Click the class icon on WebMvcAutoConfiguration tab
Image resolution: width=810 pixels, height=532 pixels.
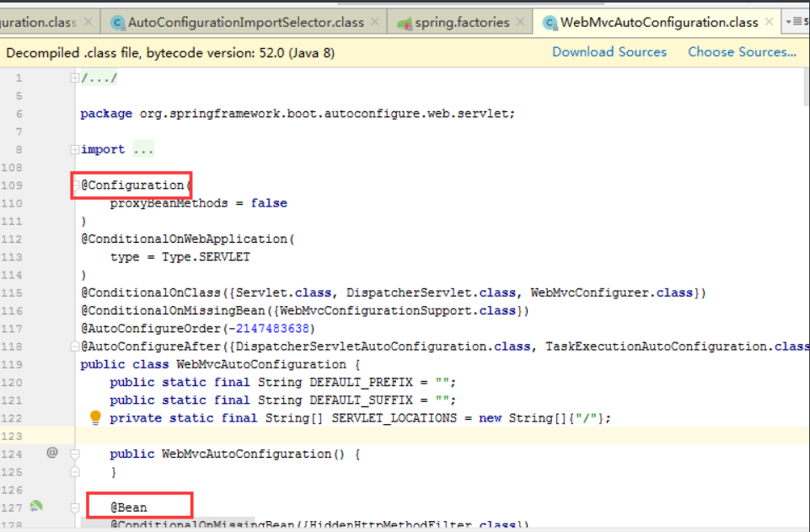[550, 23]
